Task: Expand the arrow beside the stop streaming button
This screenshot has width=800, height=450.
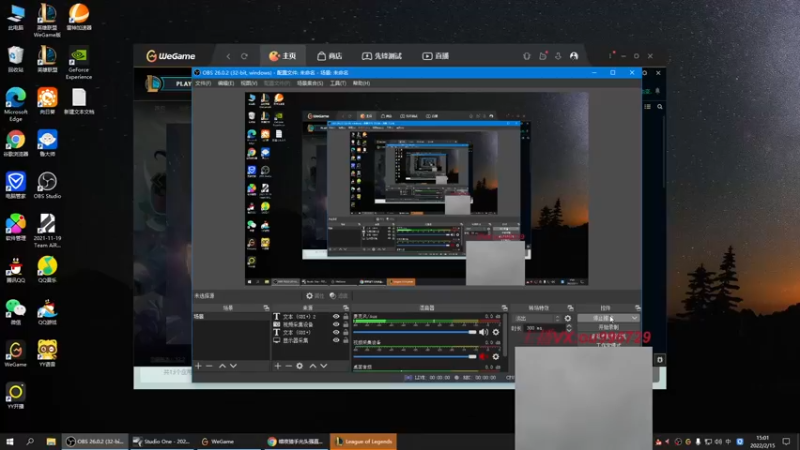Action: coord(634,318)
